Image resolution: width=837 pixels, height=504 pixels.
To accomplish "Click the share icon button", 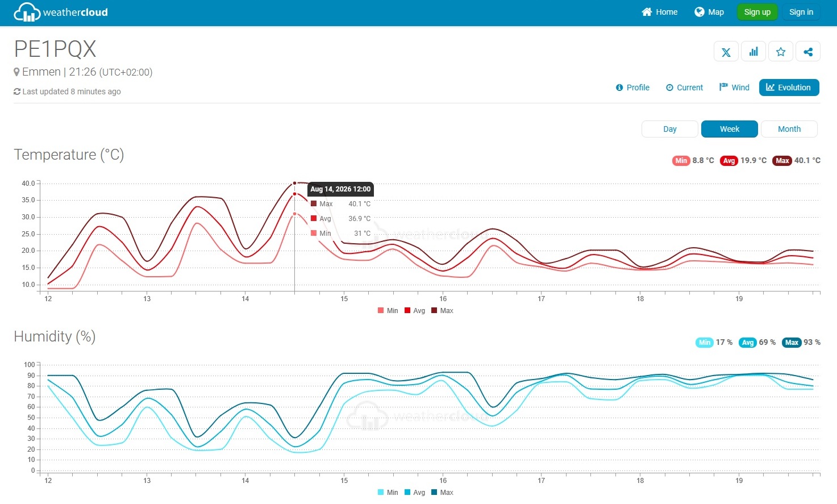I will point(808,52).
